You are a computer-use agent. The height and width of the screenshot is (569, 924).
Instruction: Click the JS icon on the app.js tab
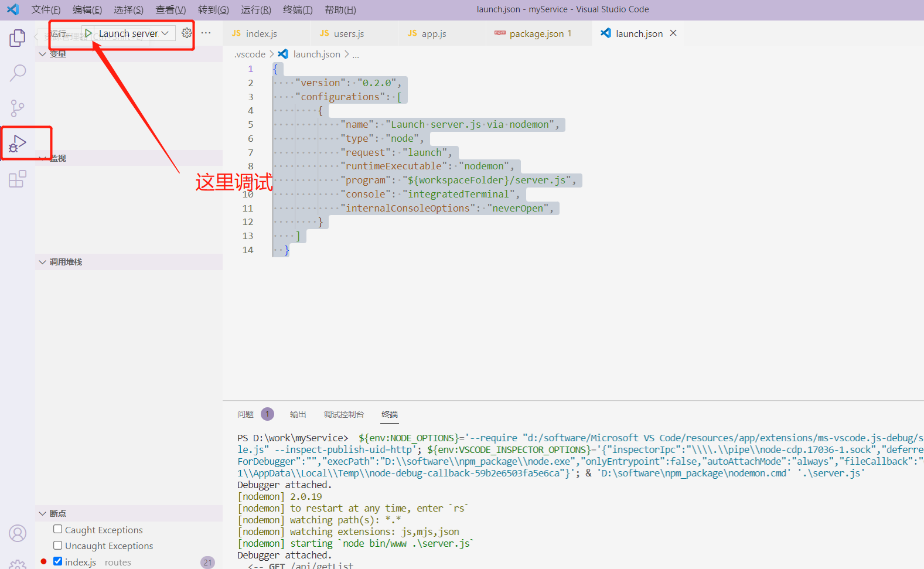tap(412, 33)
